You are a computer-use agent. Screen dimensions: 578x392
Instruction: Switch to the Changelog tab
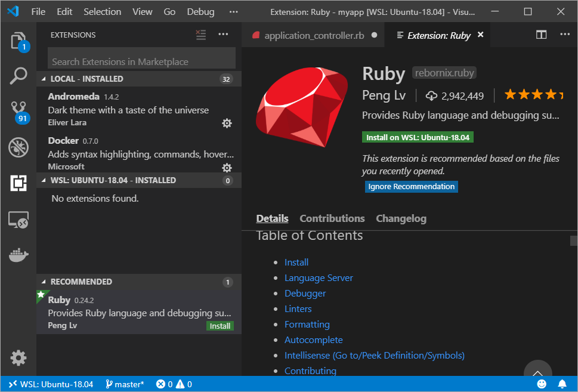(401, 218)
